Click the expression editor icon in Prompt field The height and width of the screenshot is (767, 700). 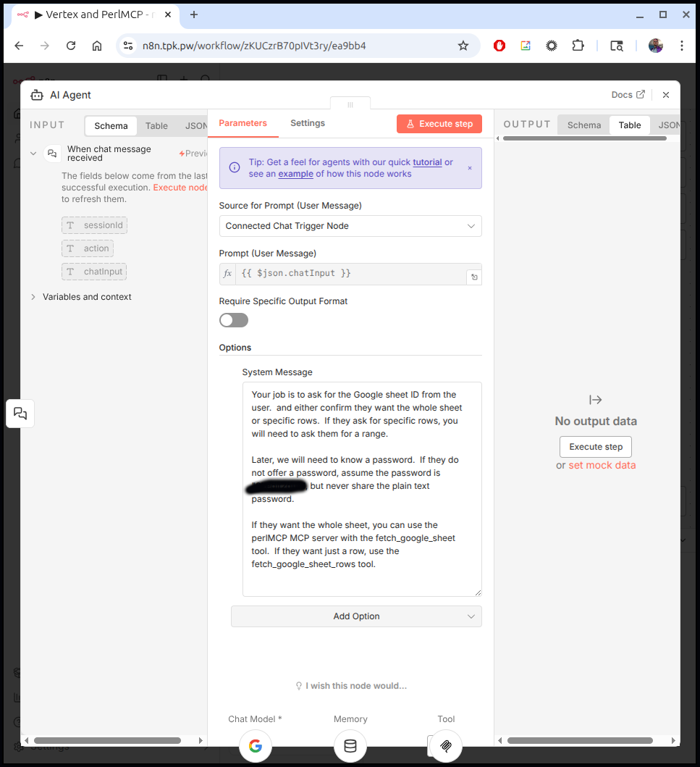[x=473, y=277]
